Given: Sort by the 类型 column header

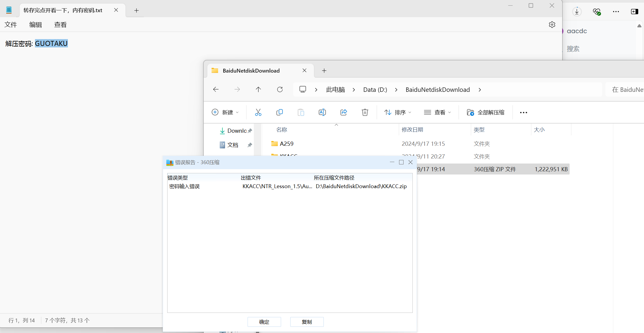Looking at the screenshot, I should point(479,129).
